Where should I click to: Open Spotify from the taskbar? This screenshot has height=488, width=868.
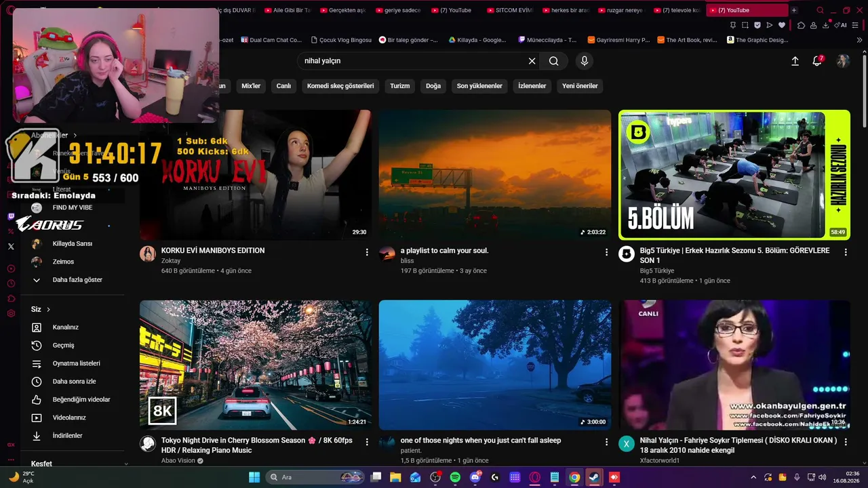coord(455,477)
